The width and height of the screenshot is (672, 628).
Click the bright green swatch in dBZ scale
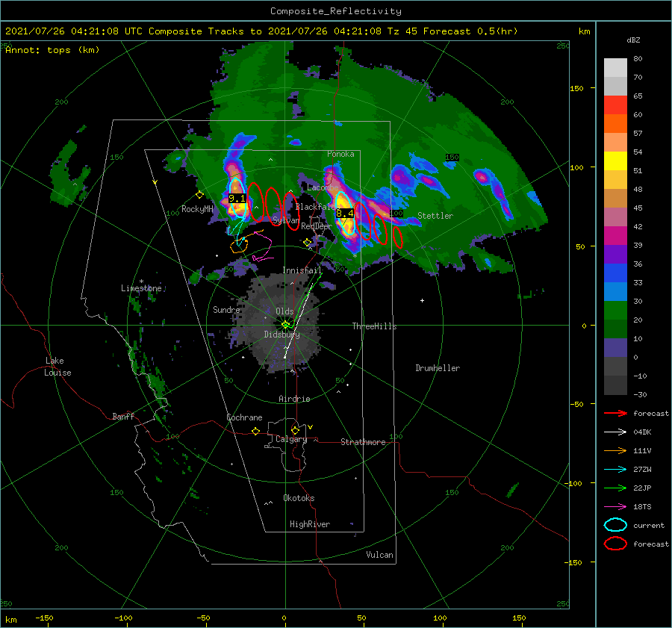pos(615,310)
